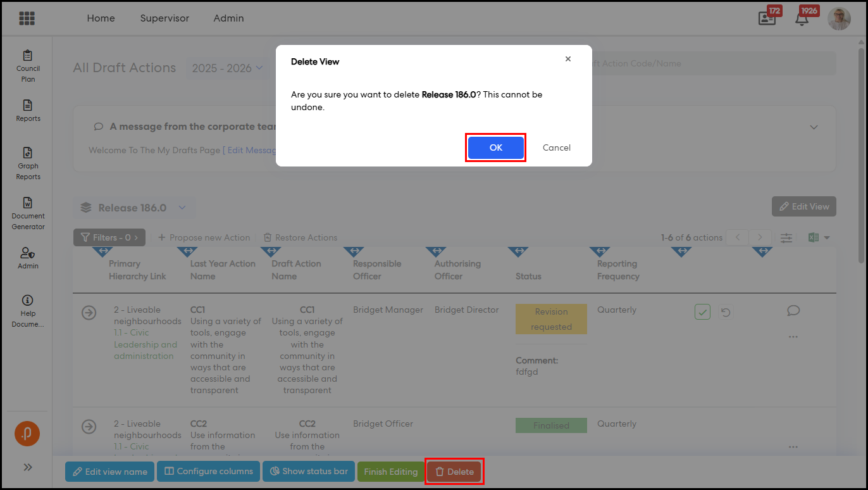Viewport: 868px width, 490px height.
Task: Click the undo arrow icon in CC1 row
Action: tap(726, 312)
